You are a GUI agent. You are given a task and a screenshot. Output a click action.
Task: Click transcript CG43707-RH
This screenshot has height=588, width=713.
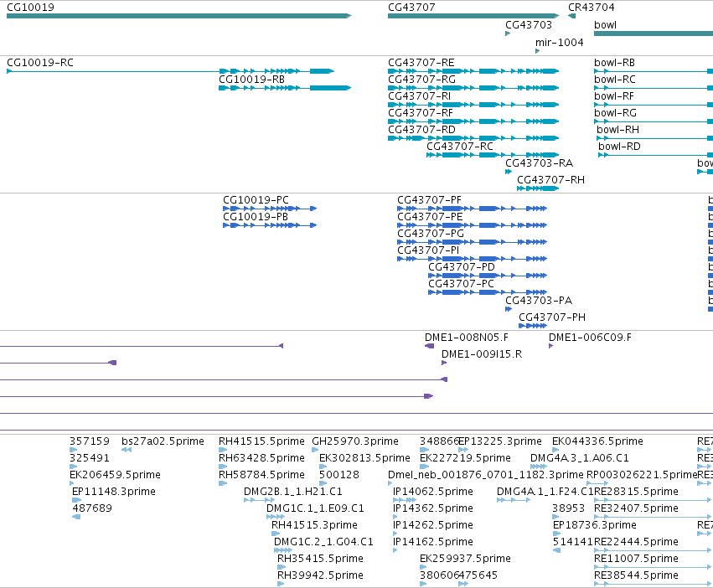538,188
